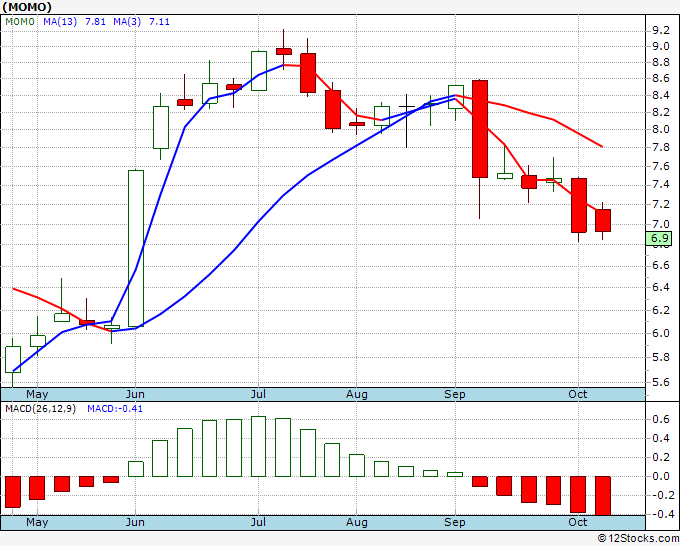Click the 9.2 price axis label
The height and width of the screenshot is (546, 680).
tap(661, 30)
